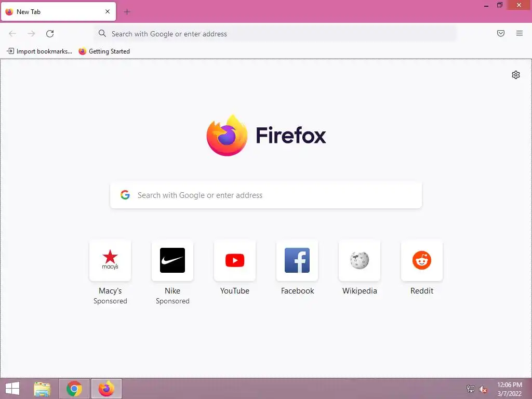
Task: Restore down the Firefox window
Action: (x=499, y=5)
